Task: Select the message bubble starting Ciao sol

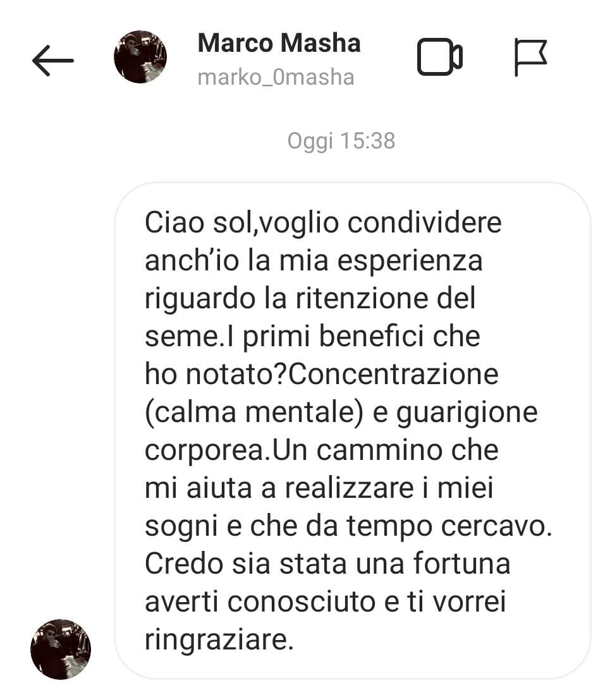Action: point(353,430)
